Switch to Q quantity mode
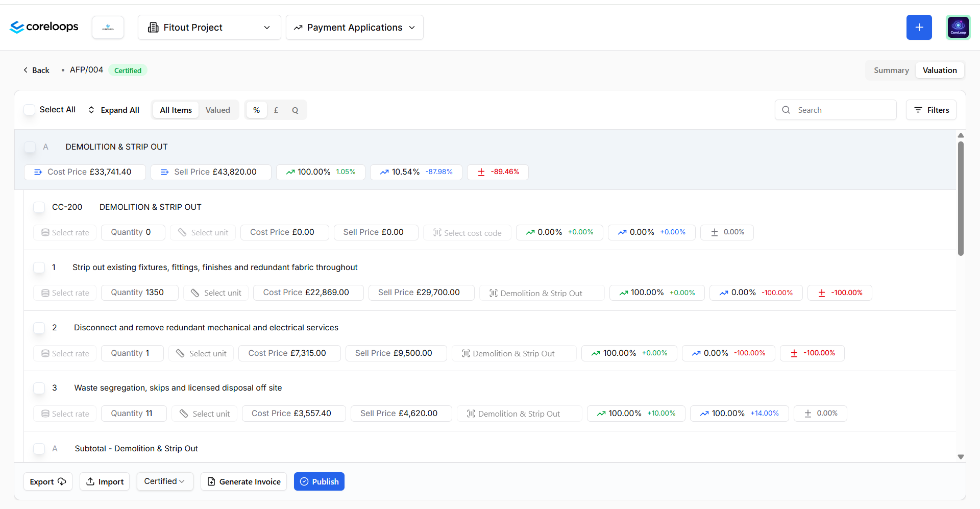This screenshot has height=509, width=980. [295, 110]
